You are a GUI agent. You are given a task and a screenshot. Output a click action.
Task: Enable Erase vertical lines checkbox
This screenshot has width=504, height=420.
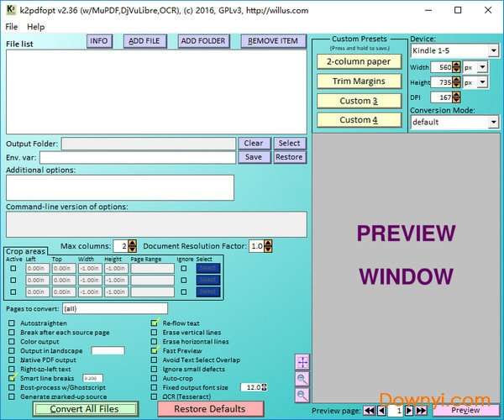pyautogui.click(x=155, y=333)
